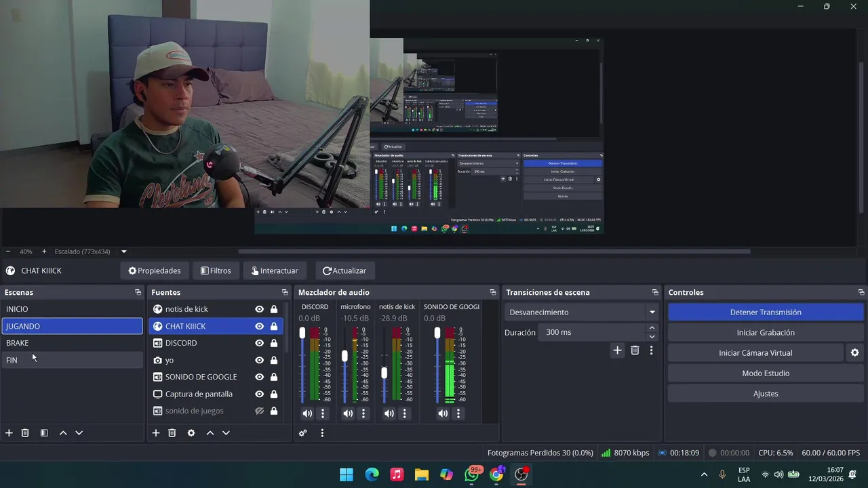Open transition properties three-dot menu
Viewport: 868px width, 488px height.
click(651, 350)
